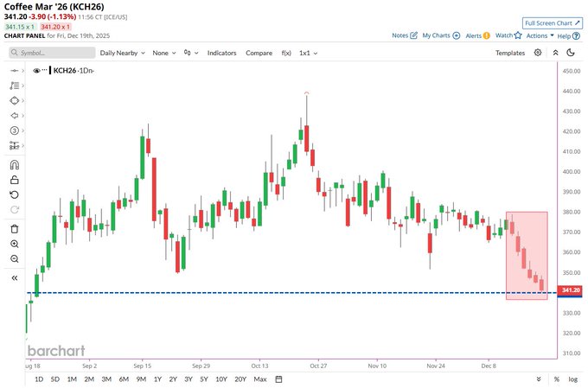Image resolution: width=588 pixels, height=388 pixels.
Task: Open the Indicators menu
Action: pyautogui.click(x=221, y=53)
